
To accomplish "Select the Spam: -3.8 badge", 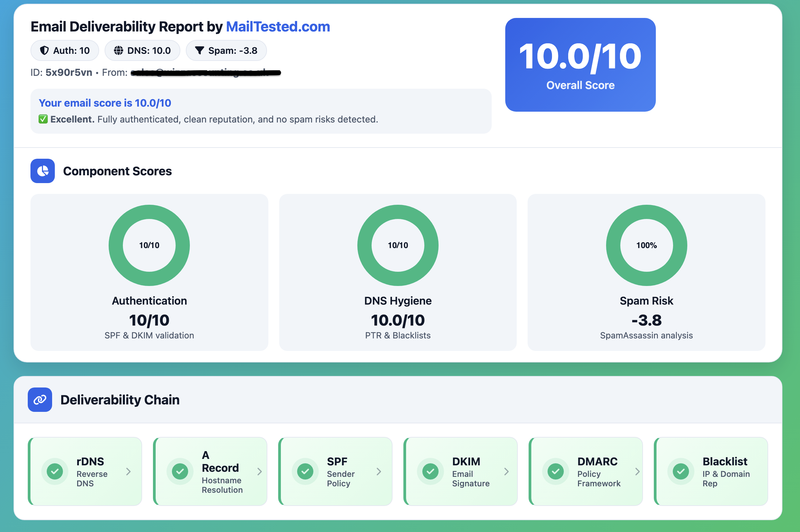I will [x=226, y=50].
